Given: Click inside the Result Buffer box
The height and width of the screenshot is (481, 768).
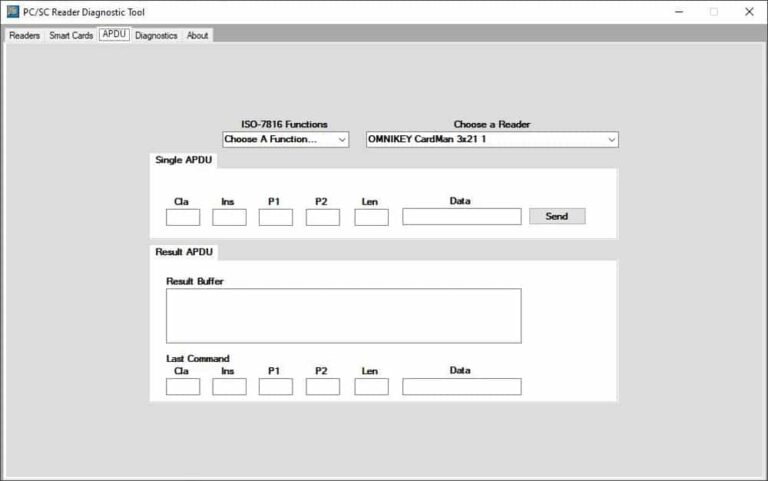Looking at the screenshot, I should 344,315.
